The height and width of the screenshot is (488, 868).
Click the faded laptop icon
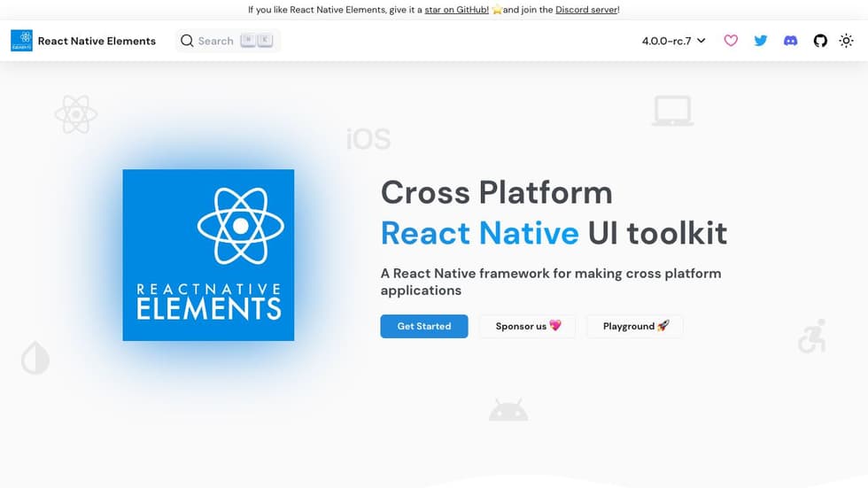coord(672,112)
